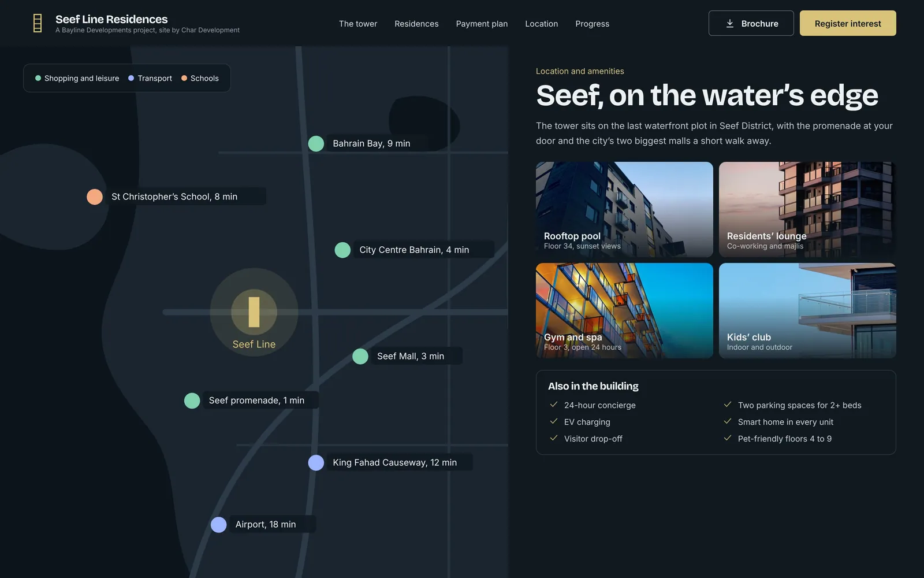Go to the Residences nav item
The height and width of the screenshot is (578, 924).
pyautogui.click(x=416, y=24)
